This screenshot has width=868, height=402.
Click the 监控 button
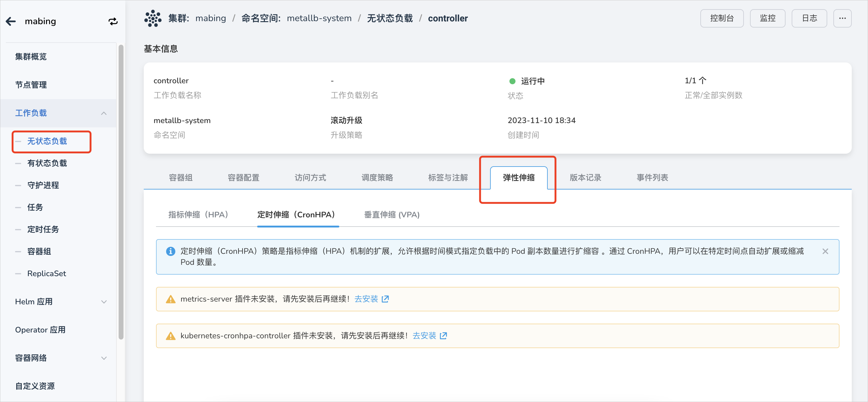pos(767,18)
